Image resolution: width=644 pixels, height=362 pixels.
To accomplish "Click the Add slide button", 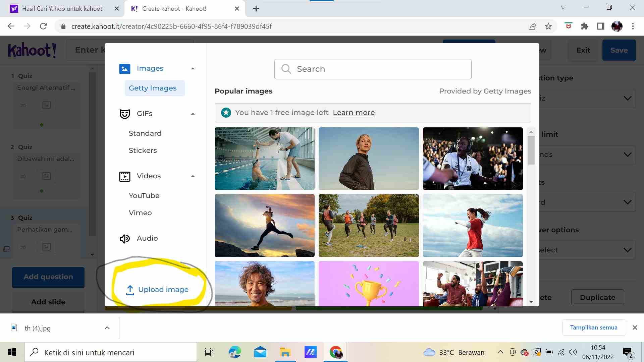I will [48, 302].
